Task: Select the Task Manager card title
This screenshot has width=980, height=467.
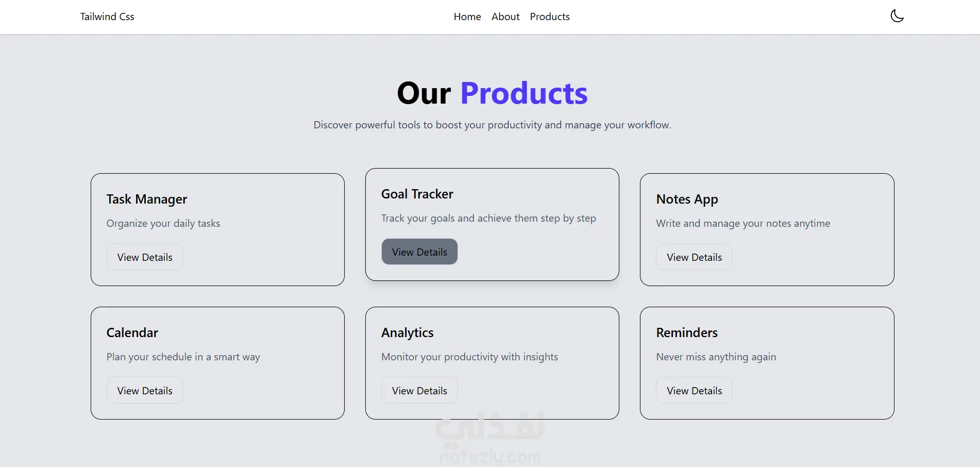Action: (x=147, y=199)
